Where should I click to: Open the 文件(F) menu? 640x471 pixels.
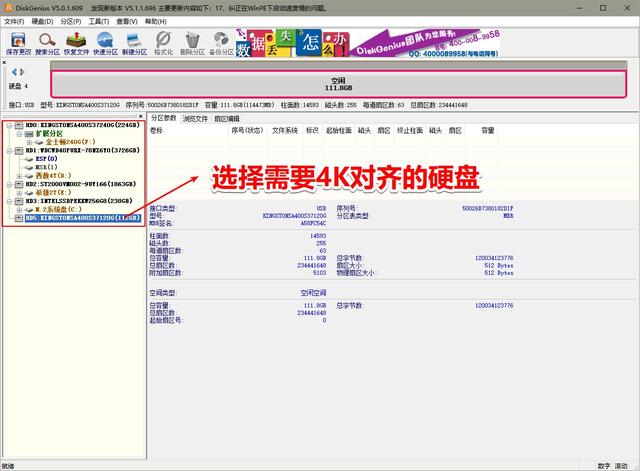(14, 21)
